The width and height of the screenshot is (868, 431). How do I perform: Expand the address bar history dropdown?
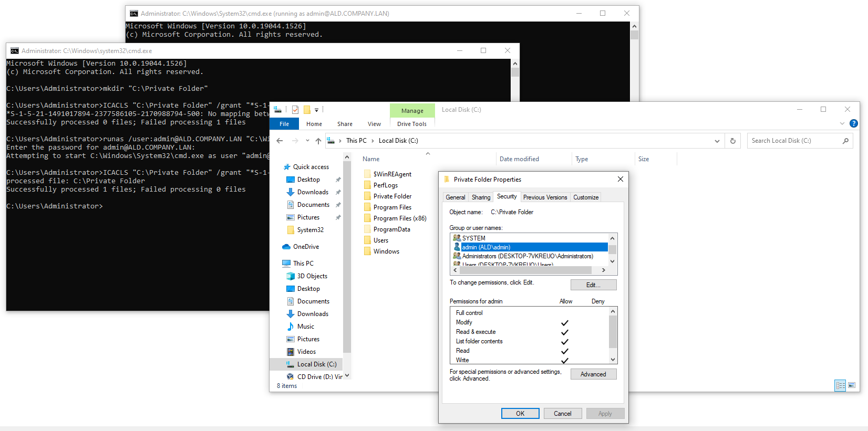717,141
